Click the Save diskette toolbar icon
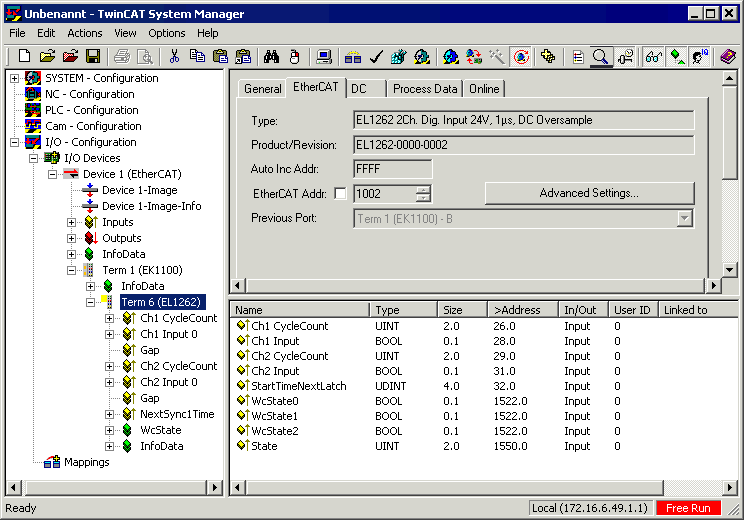744x520 pixels. (93, 56)
